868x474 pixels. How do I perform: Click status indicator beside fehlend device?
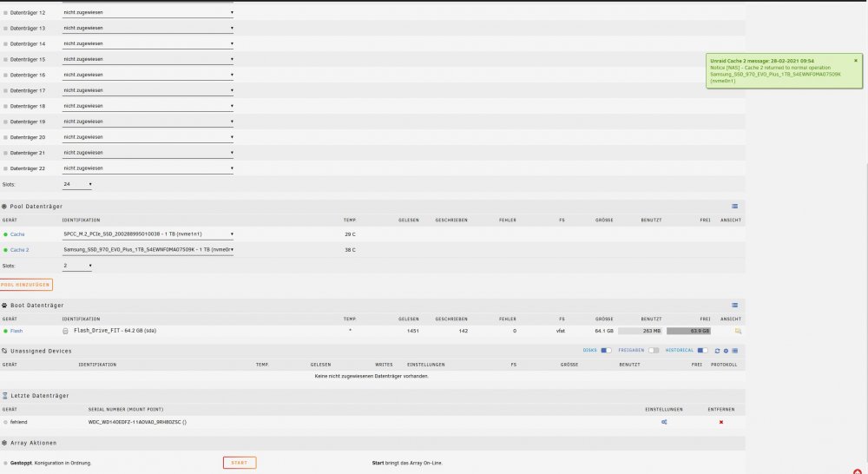(x=5, y=422)
